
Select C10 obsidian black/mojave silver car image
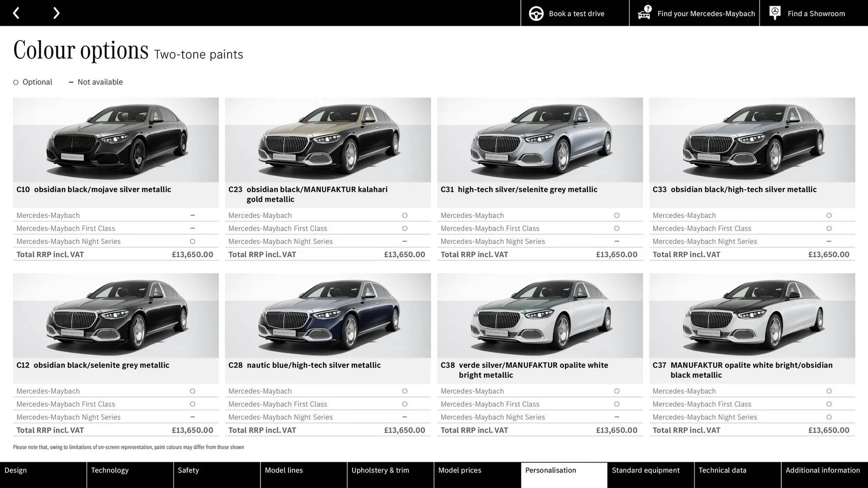coord(116,140)
